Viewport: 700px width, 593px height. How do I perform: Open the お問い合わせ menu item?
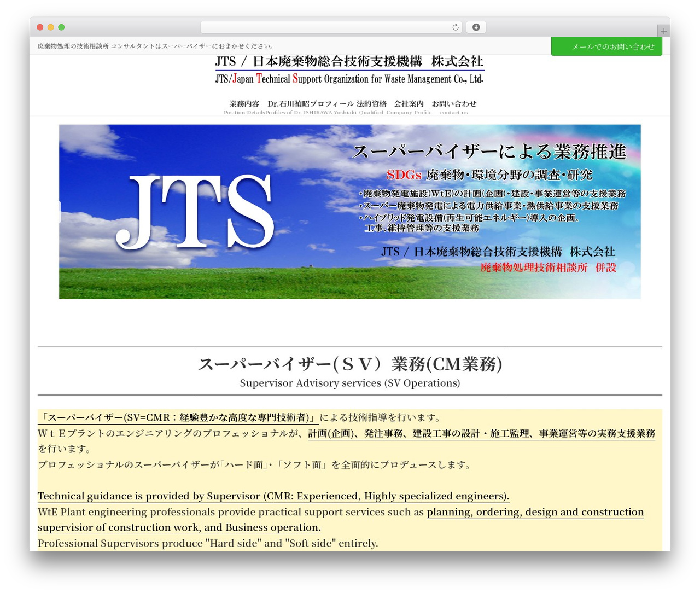coord(454,107)
